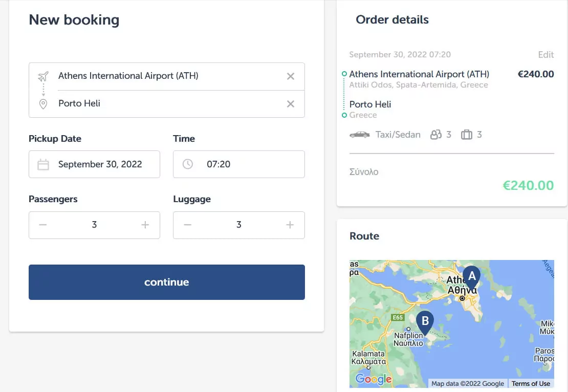Click map marker A on the route
Viewport: 568px width, 392px height.
point(472,277)
